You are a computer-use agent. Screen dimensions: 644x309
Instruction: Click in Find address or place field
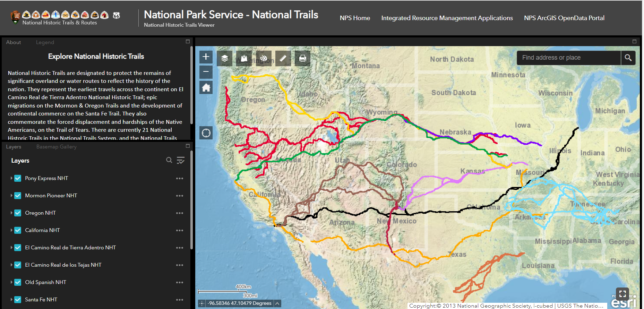(x=569, y=58)
